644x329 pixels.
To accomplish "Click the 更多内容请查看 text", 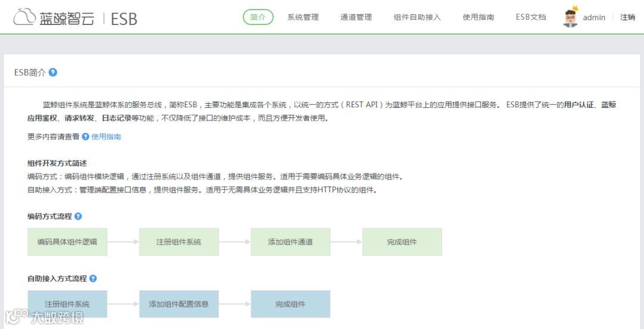I will (54, 136).
